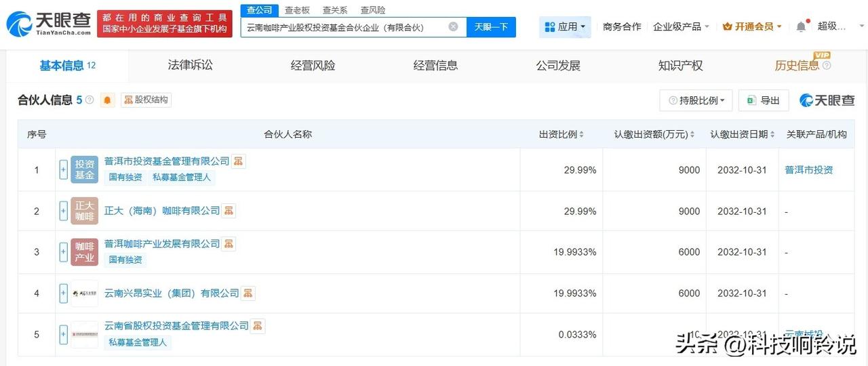868x366 pixels.
Task: Click the 国有独资 tag in row 3
Action: tap(125, 260)
